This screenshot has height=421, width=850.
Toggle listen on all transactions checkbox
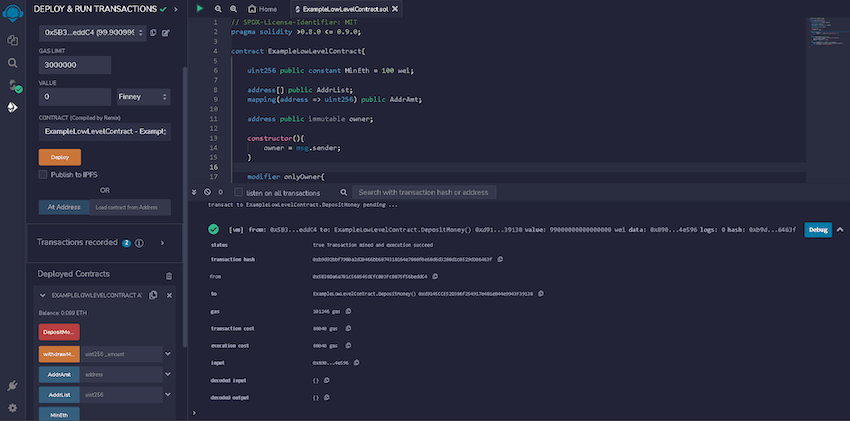(239, 192)
